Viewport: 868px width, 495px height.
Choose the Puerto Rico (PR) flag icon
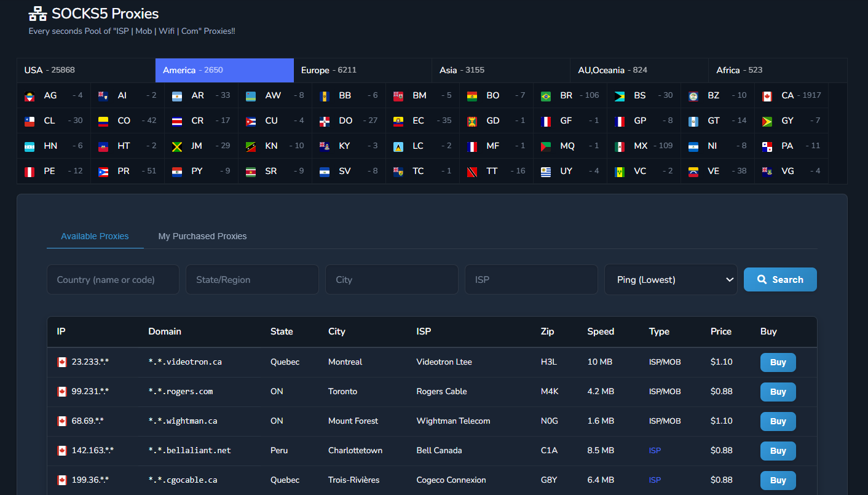(103, 172)
